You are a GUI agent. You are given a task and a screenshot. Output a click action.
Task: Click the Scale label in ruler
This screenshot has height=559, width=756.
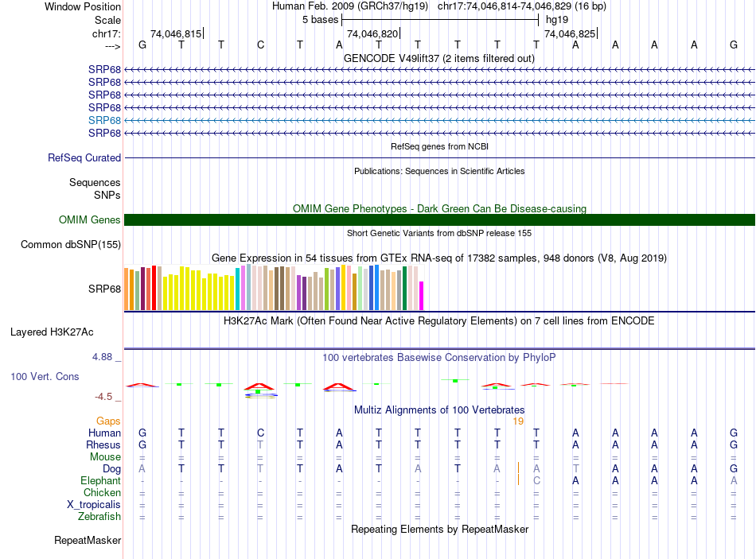click(x=107, y=20)
